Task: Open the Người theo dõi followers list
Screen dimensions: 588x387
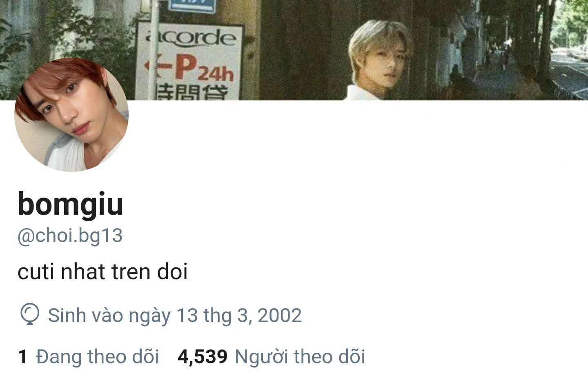Action: (x=300, y=356)
